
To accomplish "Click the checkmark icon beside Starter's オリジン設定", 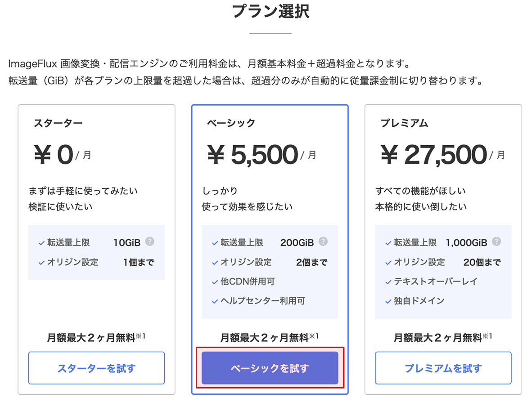I will (40, 262).
